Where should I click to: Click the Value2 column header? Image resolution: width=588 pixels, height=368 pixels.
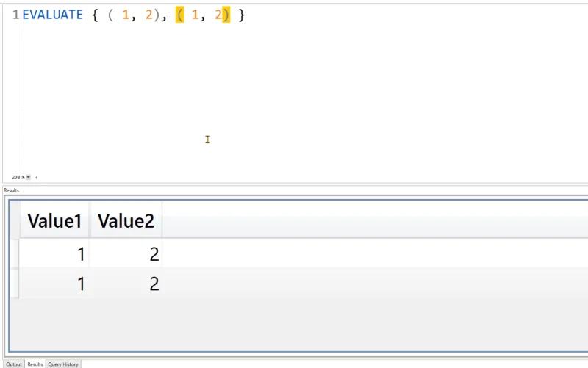point(126,220)
